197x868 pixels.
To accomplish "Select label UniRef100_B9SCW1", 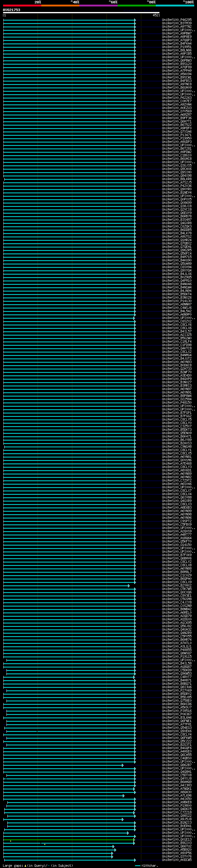I will [177, 77].
